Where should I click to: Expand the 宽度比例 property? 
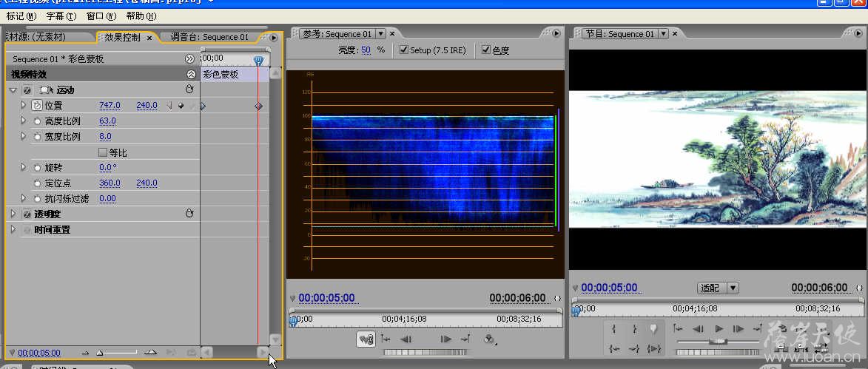[x=23, y=135]
